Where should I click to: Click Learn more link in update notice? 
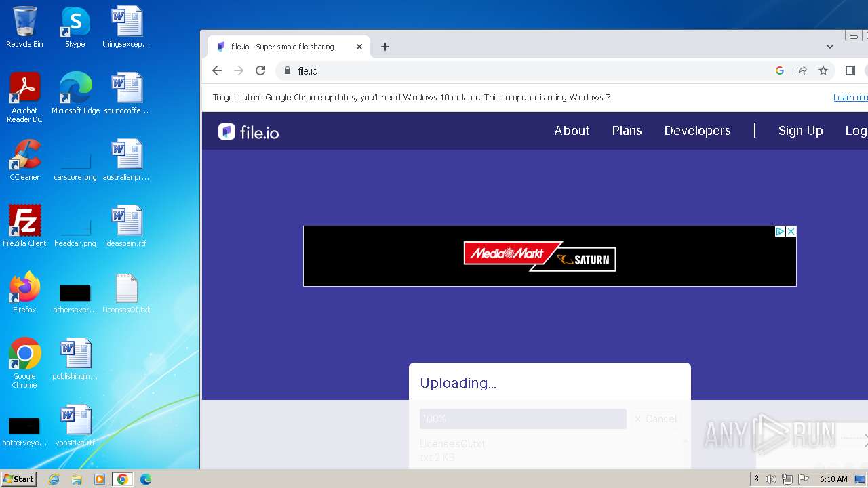click(850, 98)
